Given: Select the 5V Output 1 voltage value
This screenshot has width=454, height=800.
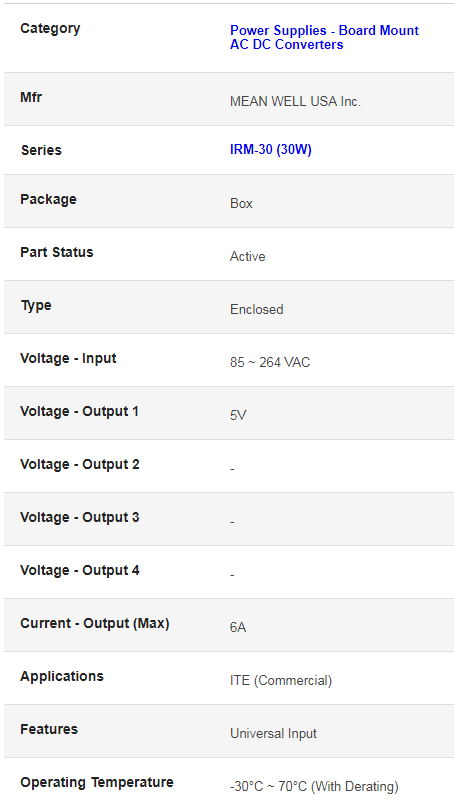Looking at the screenshot, I should [x=238, y=416].
